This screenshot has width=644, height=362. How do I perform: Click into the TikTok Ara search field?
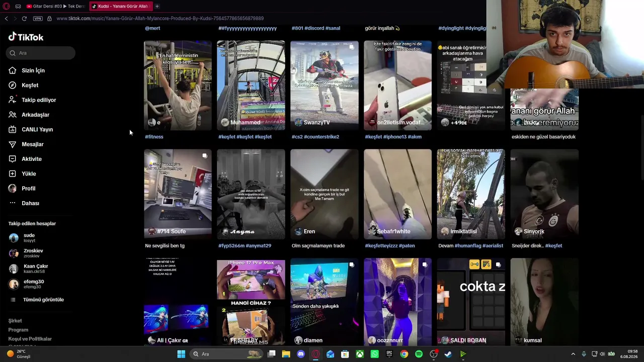click(41, 53)
